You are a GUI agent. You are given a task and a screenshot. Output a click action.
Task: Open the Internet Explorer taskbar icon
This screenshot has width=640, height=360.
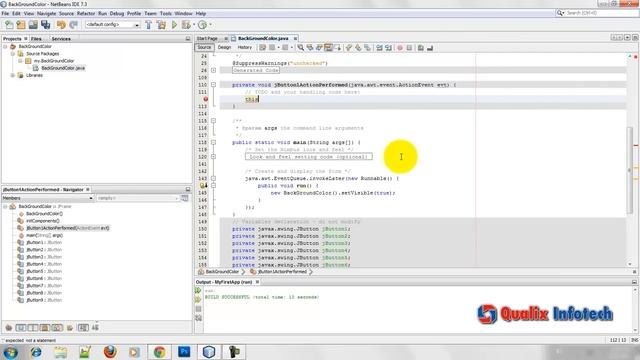36,351
